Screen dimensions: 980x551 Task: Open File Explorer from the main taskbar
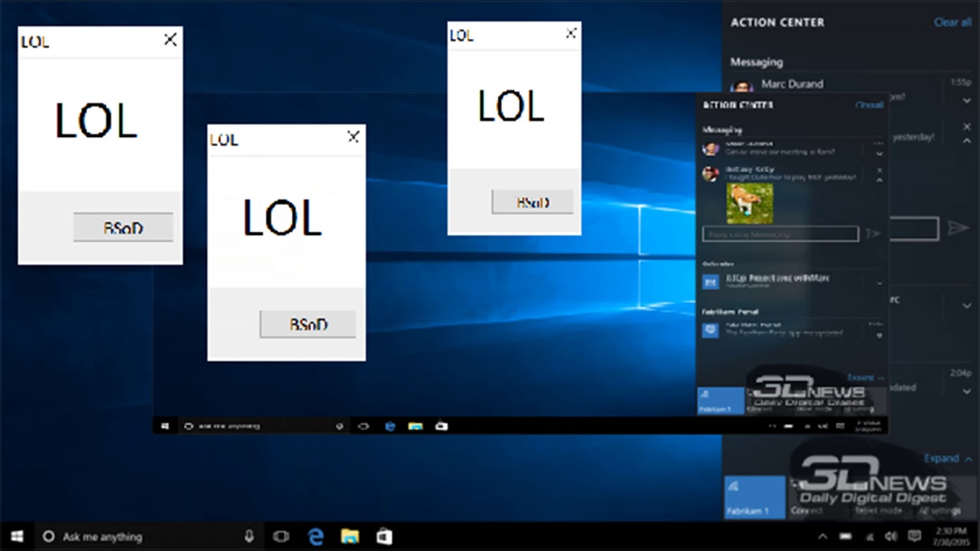pyautogui.click(x=350, y=536)
